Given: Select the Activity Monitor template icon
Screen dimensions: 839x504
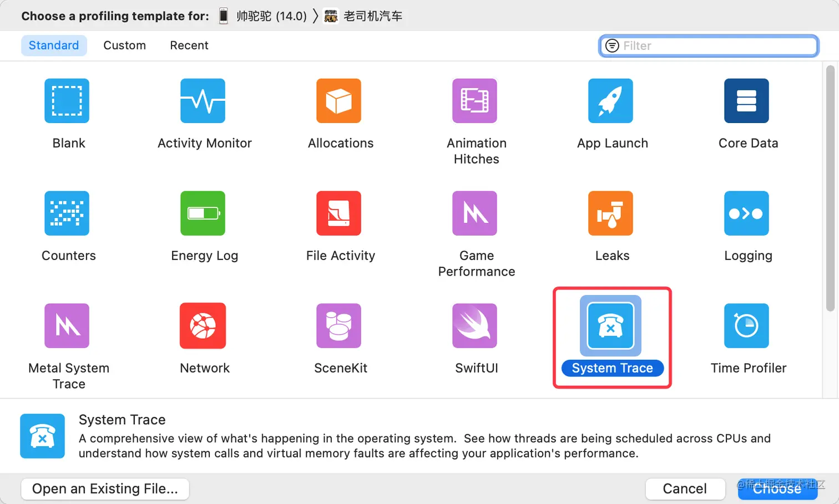Looking at the screenshot, I should pyautogui.click(x=203, y=100).
